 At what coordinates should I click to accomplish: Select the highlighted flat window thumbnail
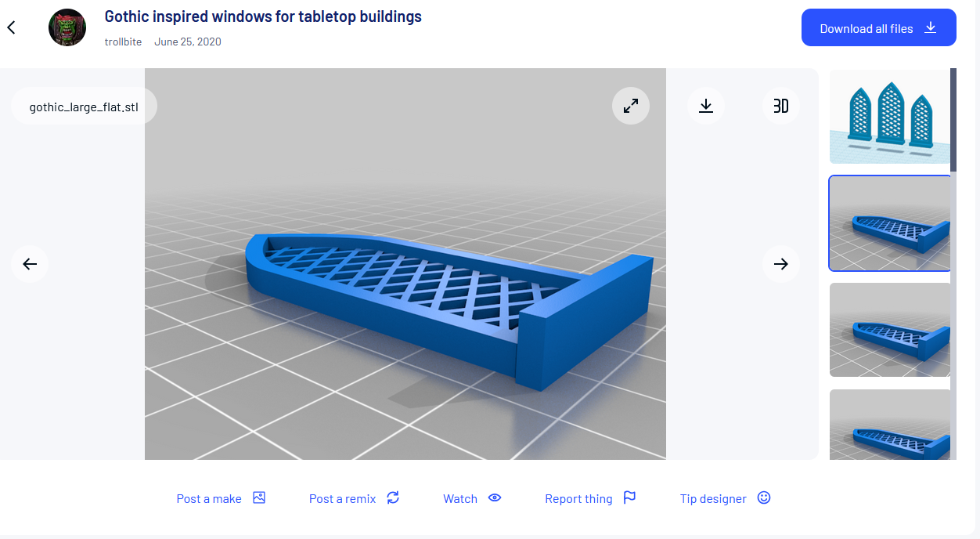890,223
